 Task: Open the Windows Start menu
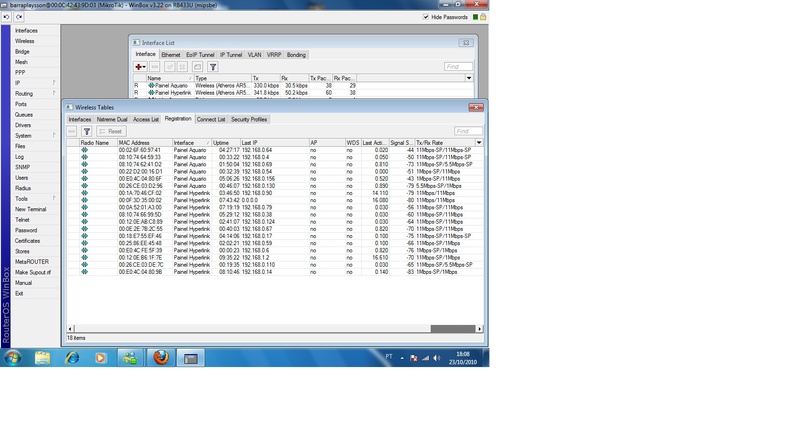[12, 358]
